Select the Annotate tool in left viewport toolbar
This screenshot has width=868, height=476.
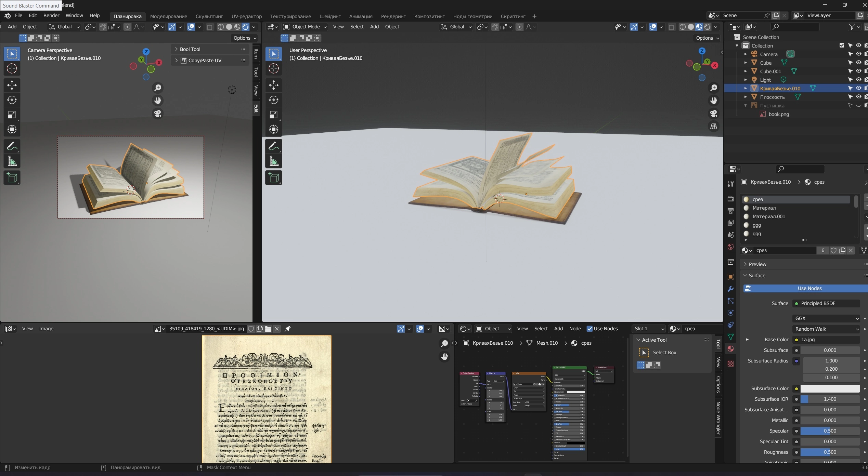(12, 146)
